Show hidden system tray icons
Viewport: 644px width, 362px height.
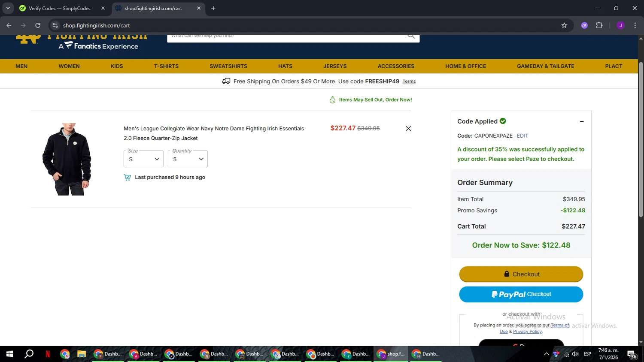pos(546,354)
